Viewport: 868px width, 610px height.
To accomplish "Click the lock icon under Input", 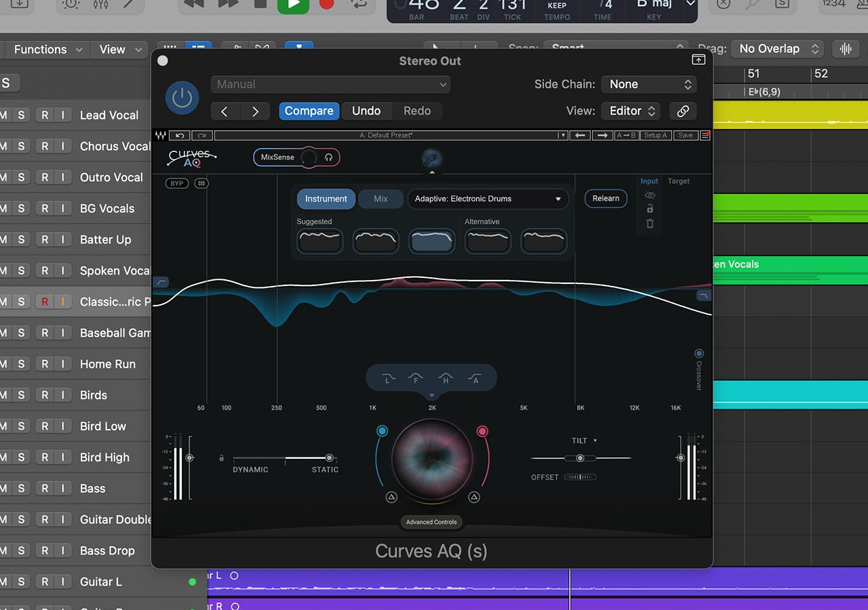I will (x=650, y=209).
